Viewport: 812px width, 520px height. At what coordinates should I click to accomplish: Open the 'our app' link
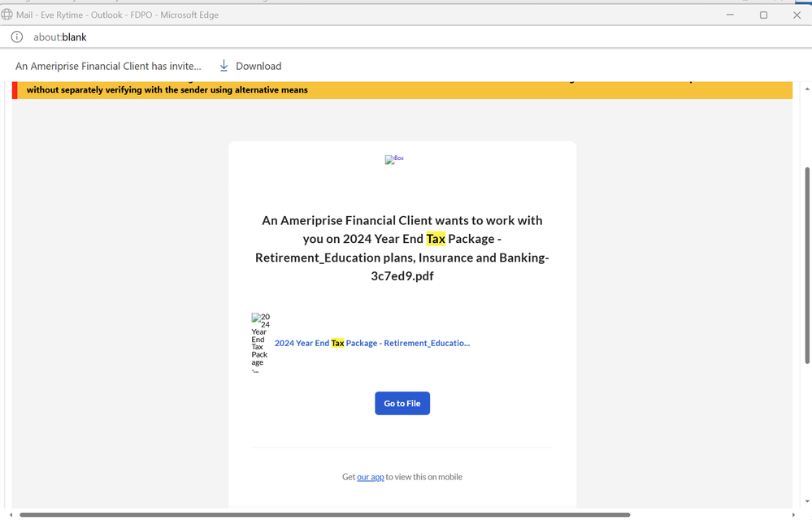click(371, 477)
